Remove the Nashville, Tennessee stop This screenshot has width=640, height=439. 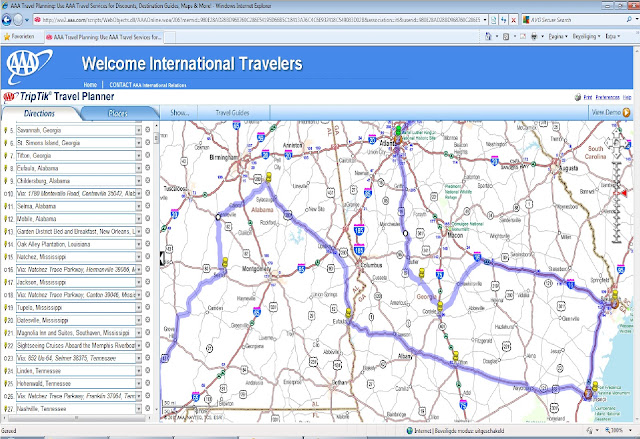pyautogui.click(x=148, y=408)
